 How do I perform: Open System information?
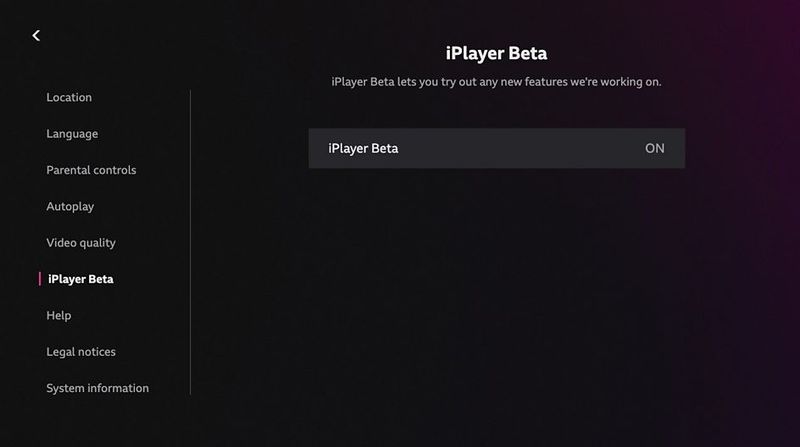pyautogui.click(x=97, y=388)
